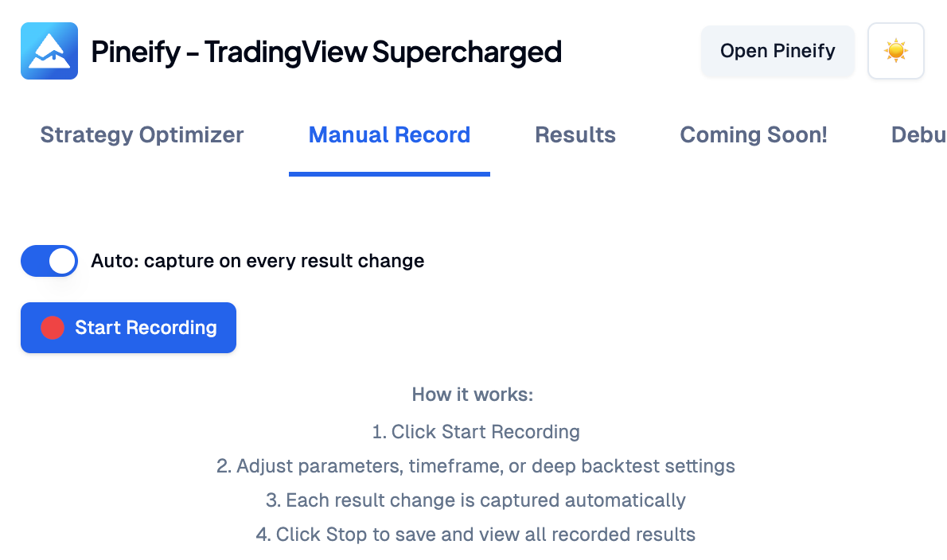
Task: Click the Pineify – TradingView Supercharged heading
Action: 326,50
